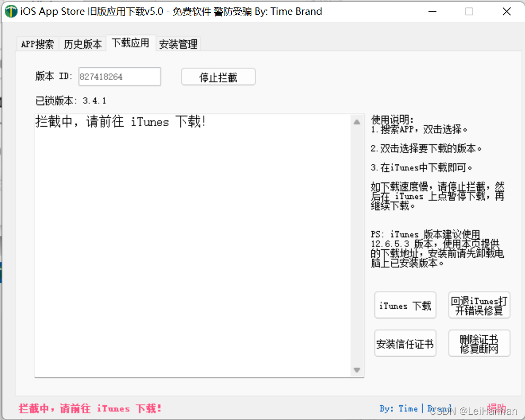Click the log scrollbar up arrow
The height and width of the screenshot is (420, 525).
click(x=357, y=122)
